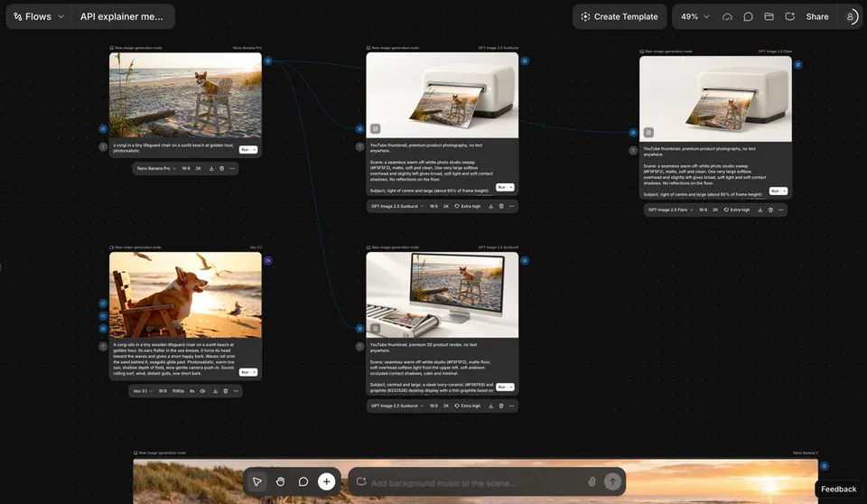Open the Feedback panel
The image size is (867, 504).
coord(838,489)
